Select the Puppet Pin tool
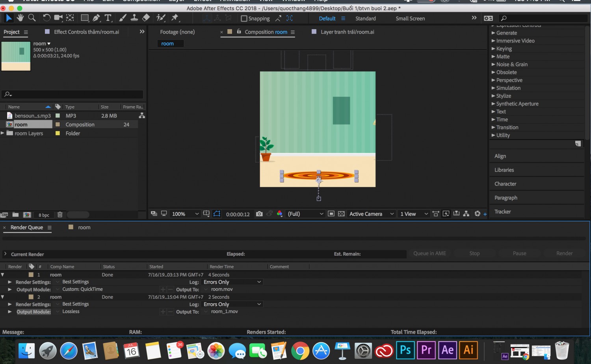Image resolution: width=591 pixels, height=364 pixels. click(175, 18)
